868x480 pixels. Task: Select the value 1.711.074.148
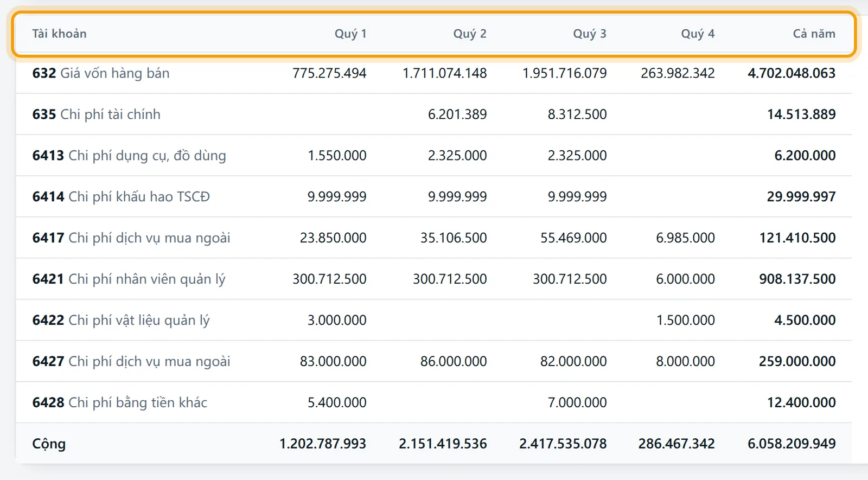click(444, 73)
